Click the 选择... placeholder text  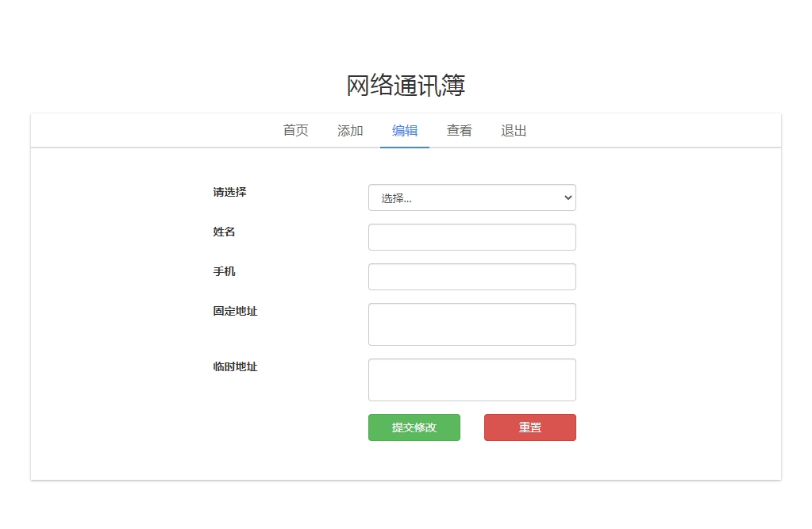coord(397,198)
